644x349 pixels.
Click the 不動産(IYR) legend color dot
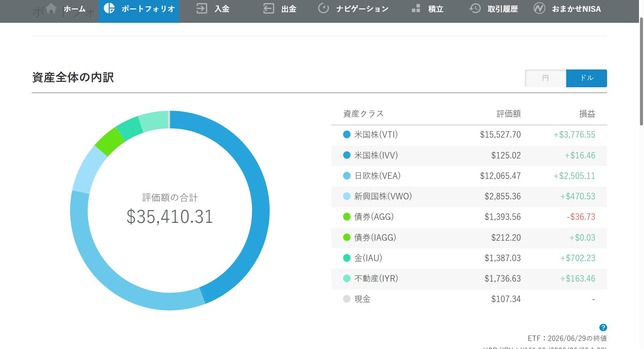[347, 279]
